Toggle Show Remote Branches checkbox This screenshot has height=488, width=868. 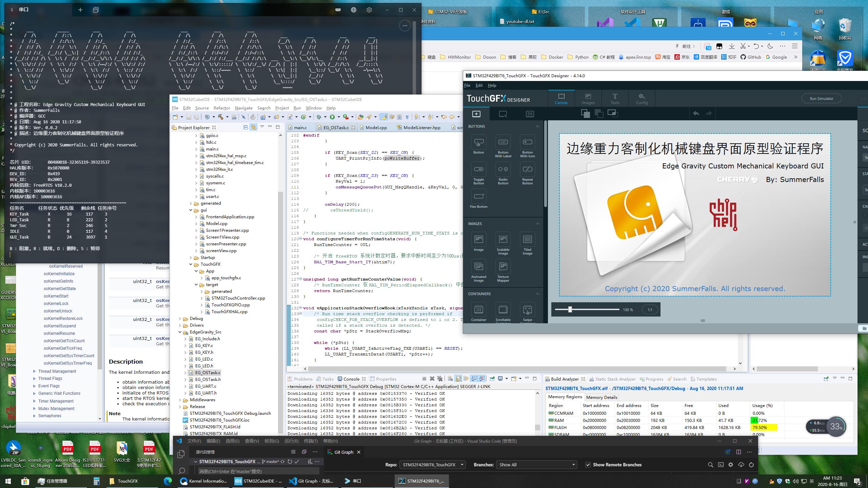pos(588,465)
